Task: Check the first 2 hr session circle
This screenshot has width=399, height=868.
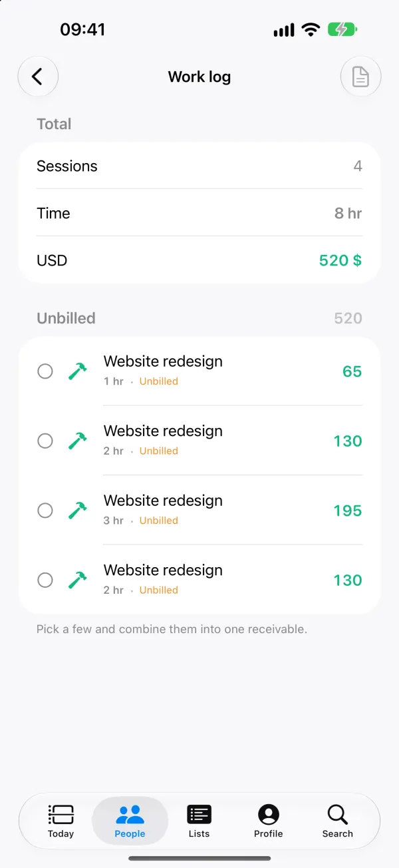Action: [x=45, y=441]
